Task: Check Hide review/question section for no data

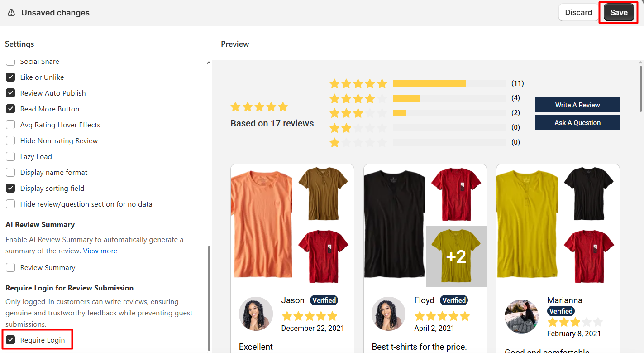Action: (x=10, y=204)
